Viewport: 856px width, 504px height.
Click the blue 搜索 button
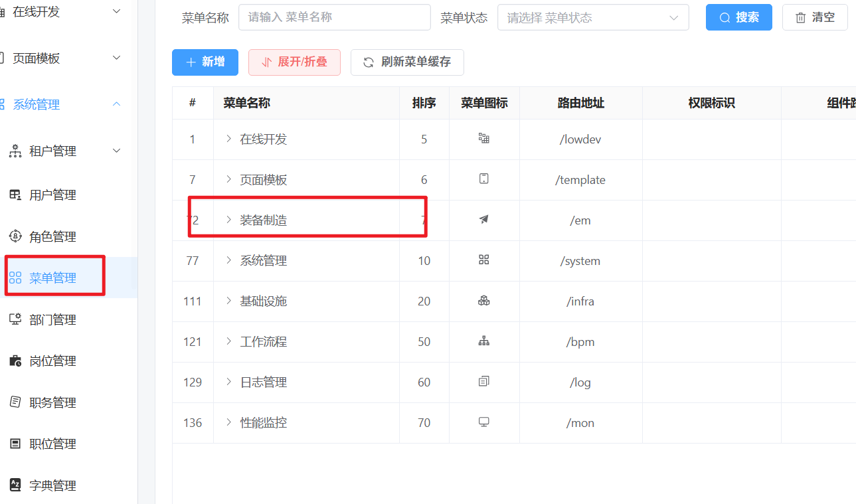click(738, 18)
